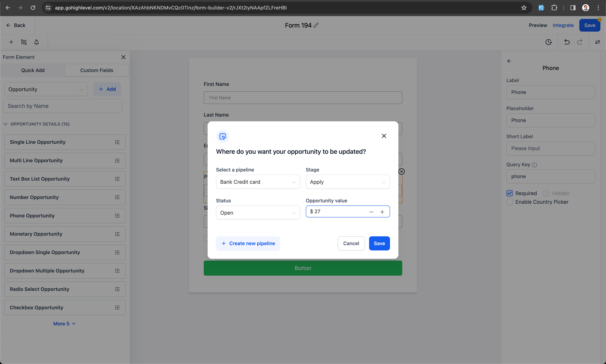
Task: Open the Stage dropdown showing Apply
Action: pyautogui.click(x=348, y=182)
